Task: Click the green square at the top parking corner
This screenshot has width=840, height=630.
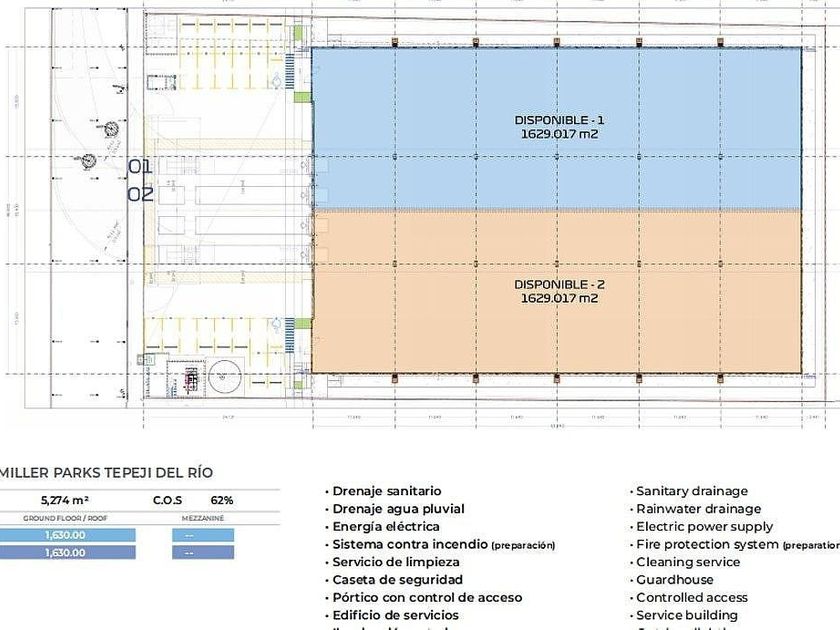Action: click(298, 34)
